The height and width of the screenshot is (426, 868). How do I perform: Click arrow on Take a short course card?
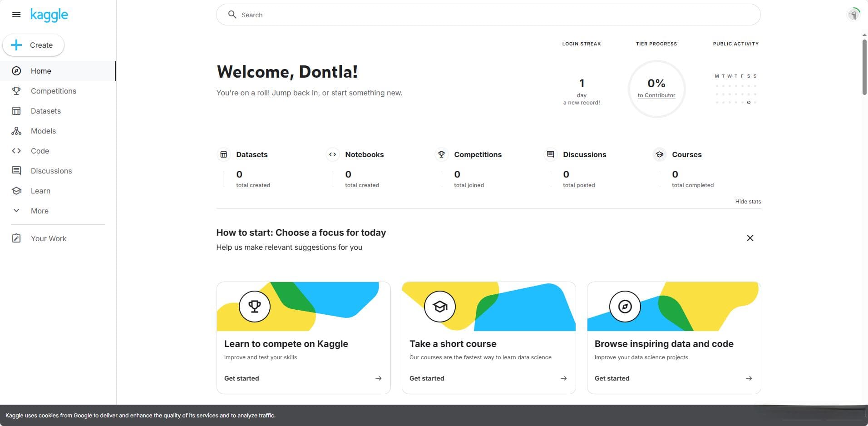(x=564, y=378)
